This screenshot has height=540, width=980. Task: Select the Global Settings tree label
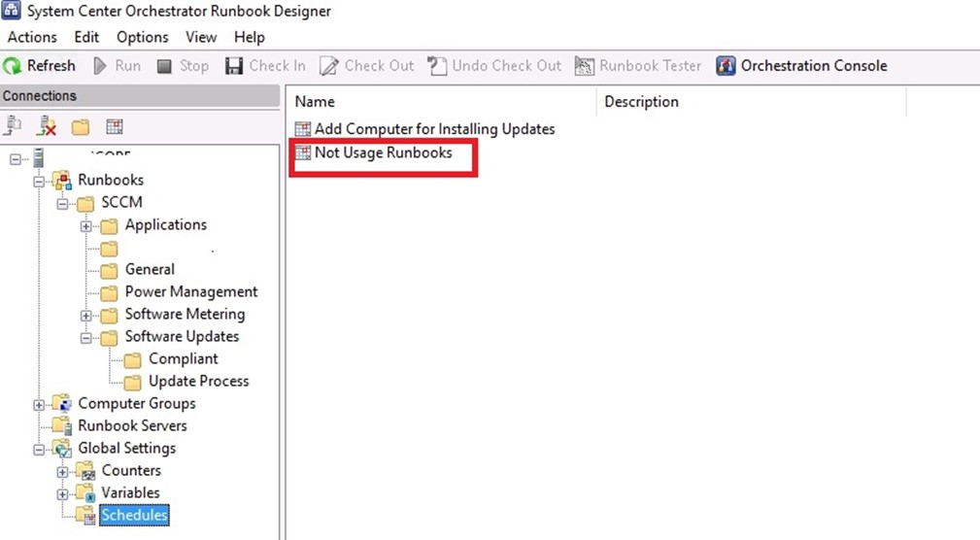[x=127, y=448]
